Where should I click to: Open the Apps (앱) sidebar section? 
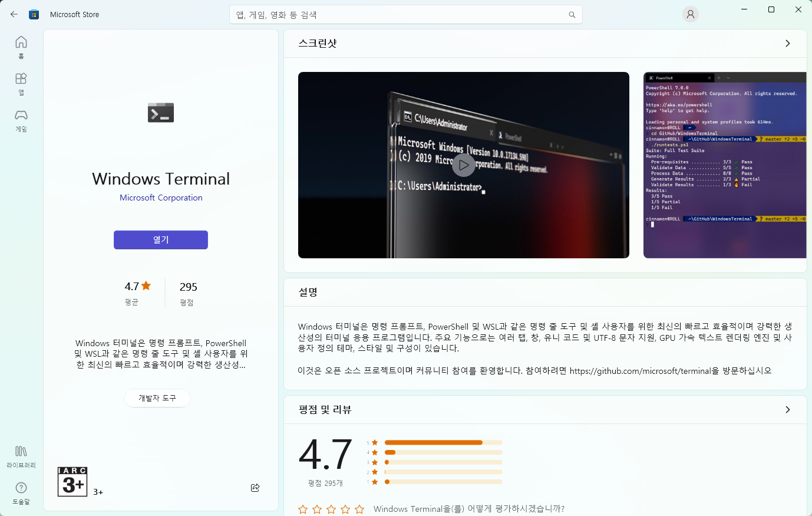tap(21, 84)
